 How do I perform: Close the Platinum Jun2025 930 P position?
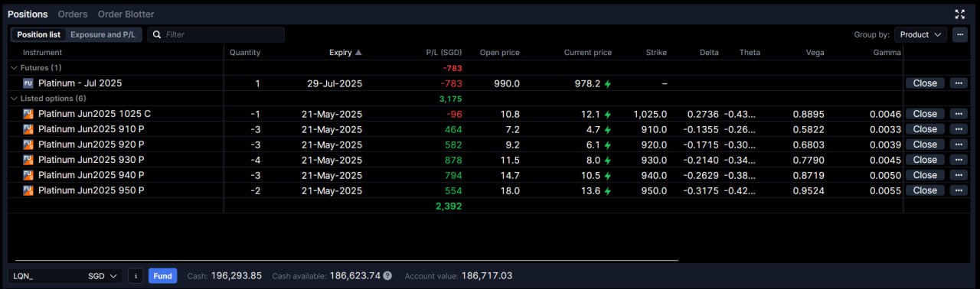coord(925,160)
